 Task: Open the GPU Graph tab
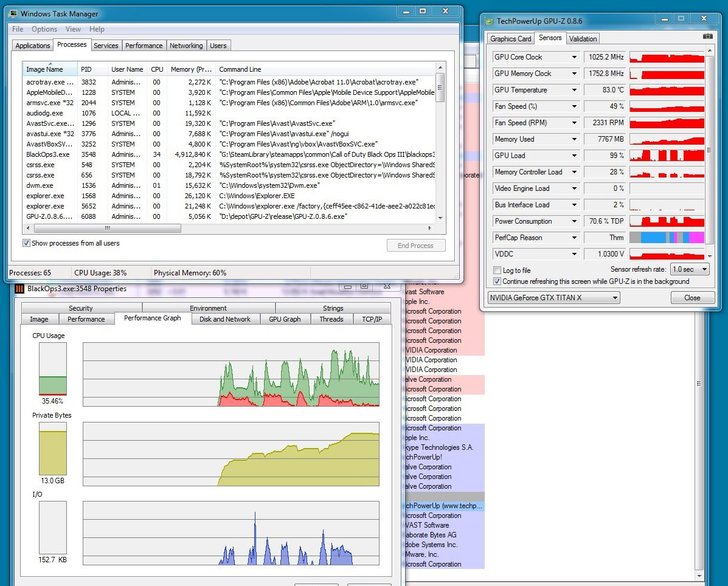[285, 319]
